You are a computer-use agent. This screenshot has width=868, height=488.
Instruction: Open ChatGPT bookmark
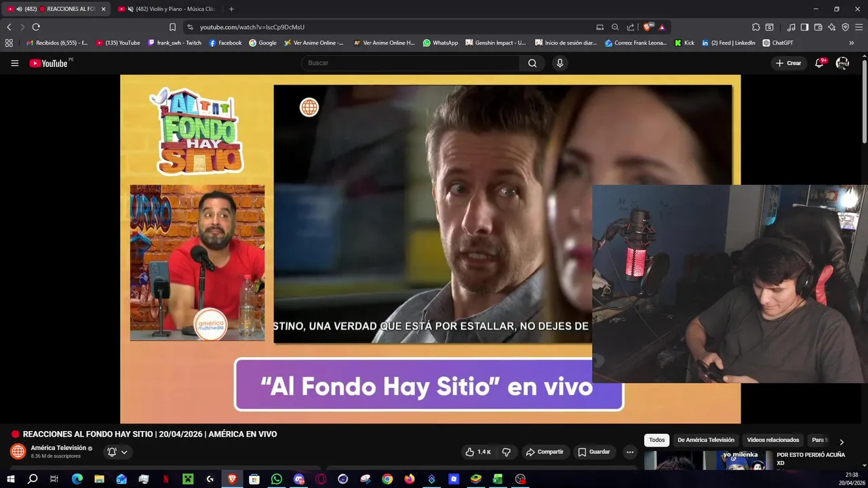pyautogui.click(x=778, y=43)
